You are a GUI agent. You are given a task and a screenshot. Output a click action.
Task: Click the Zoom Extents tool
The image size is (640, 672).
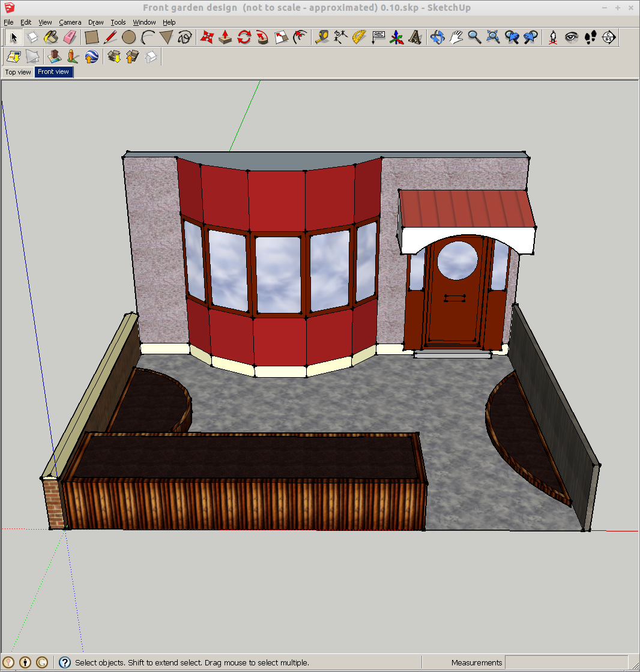point(493,38)
